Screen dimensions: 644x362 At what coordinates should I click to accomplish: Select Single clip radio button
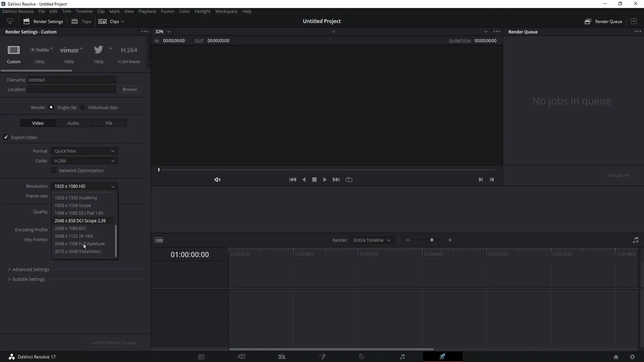[51, 107]
